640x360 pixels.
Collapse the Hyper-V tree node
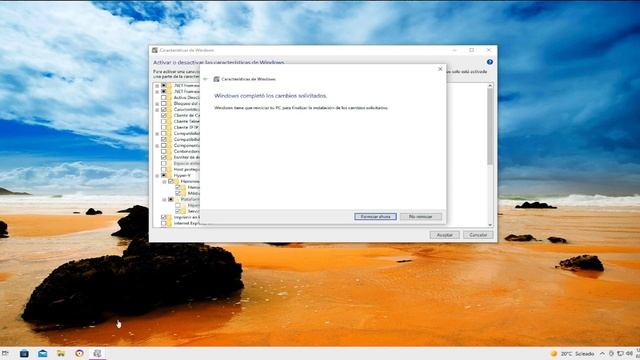click(157, 176)
